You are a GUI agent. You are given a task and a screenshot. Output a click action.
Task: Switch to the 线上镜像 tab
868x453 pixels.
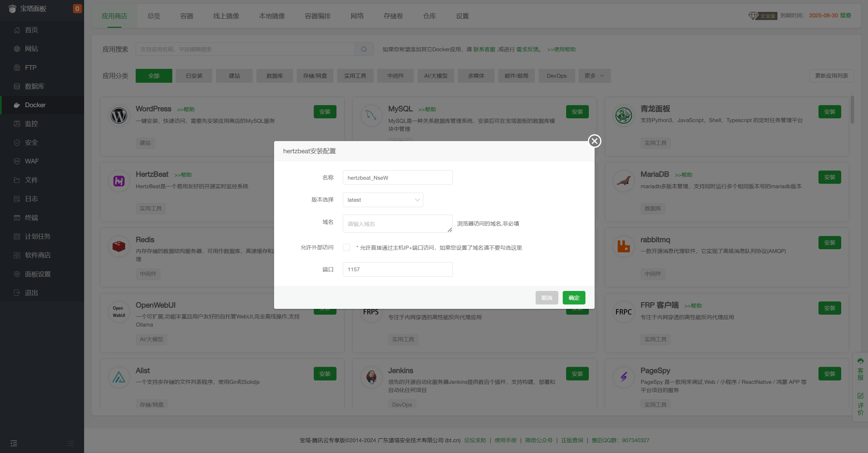coord(226,16)
